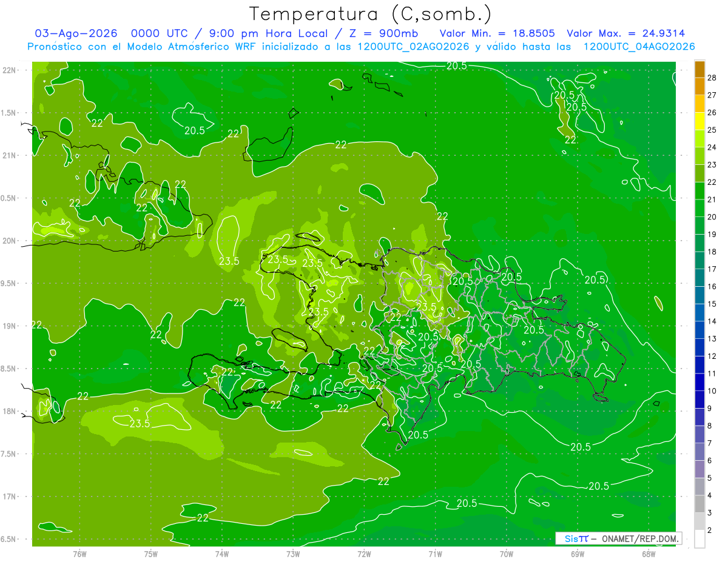Click the '20N' latitude label
This screenshot has height=562, width=728.
(x=10, y=241)
